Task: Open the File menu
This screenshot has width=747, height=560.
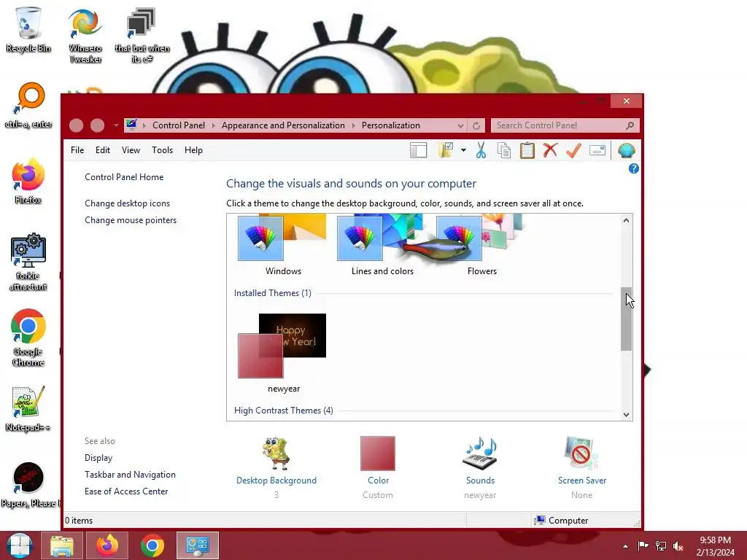Action: point(77,150)
